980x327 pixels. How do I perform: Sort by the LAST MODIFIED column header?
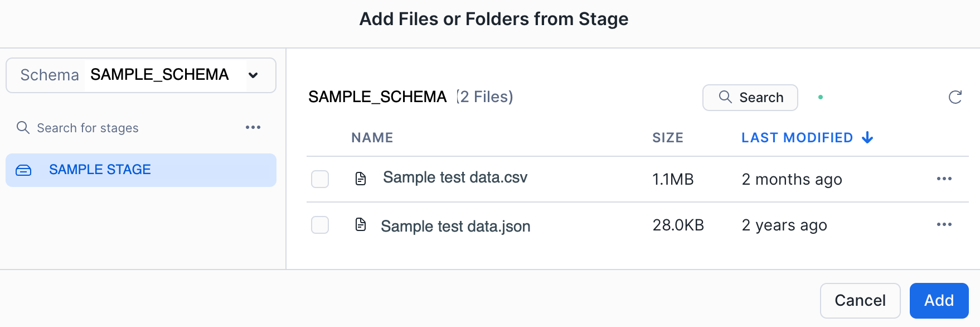[x=797, y=138]
